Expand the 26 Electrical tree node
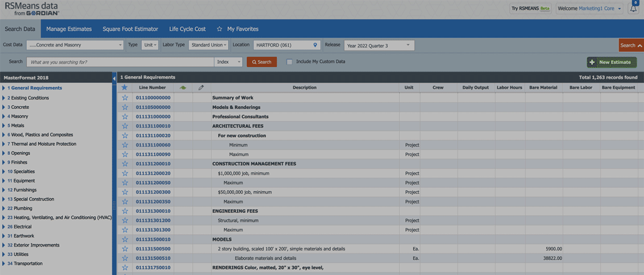This screenshot has width=644, height=275. 3,227
